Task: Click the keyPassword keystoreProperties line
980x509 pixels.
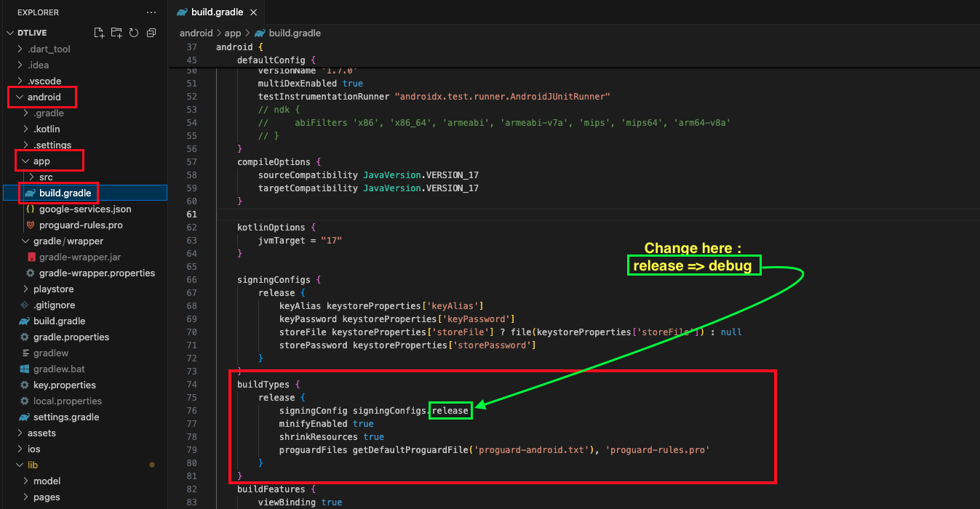Action: click(397, 319)
